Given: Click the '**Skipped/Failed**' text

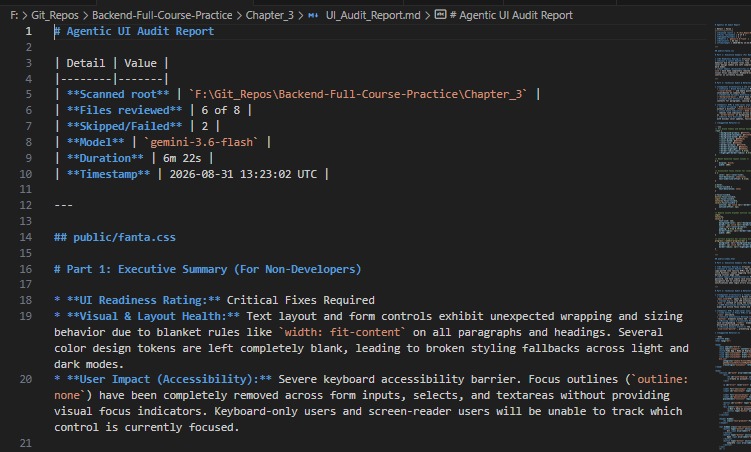Looking at the screenshot, I should pos(125,126).
